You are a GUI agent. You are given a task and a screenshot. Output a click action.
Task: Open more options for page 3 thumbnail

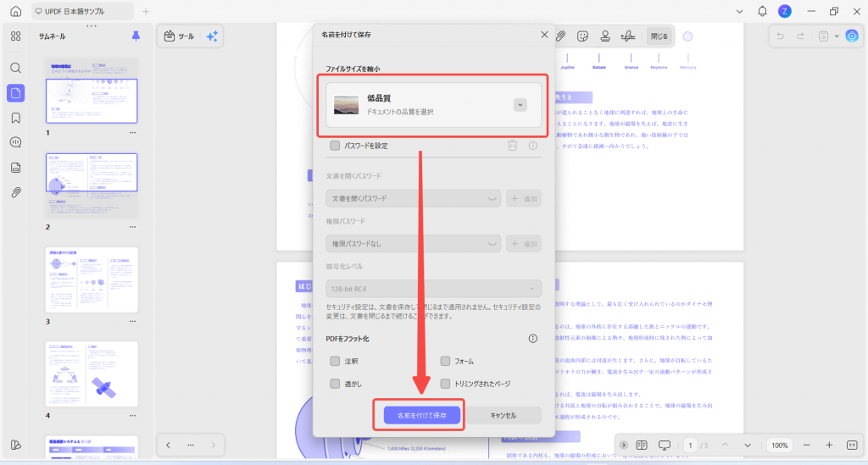133,321
